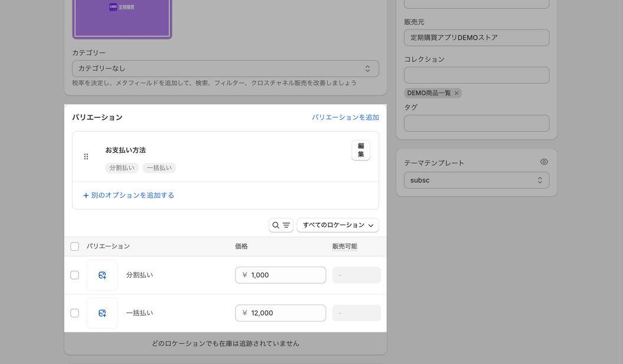This screenshot has height=364, width=623.
Task: Expand the すべてのロケーション dropdown
Action: [337, 225]
